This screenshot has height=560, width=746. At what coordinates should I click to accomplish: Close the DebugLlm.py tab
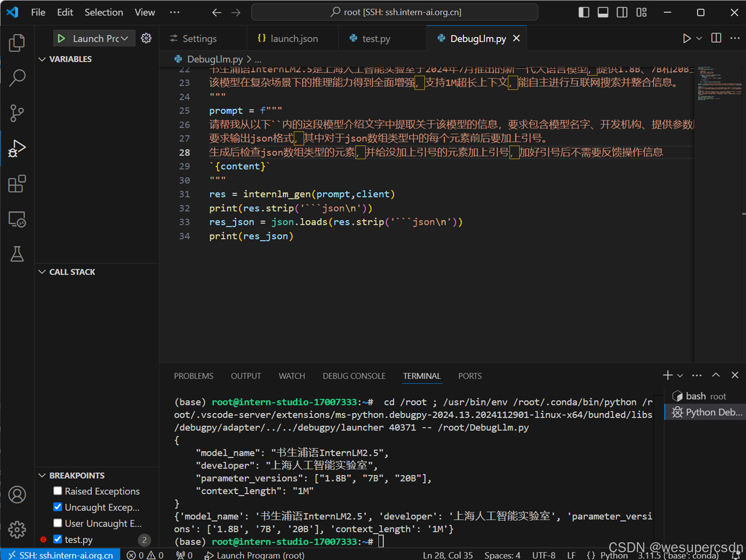tap(516, 38)
